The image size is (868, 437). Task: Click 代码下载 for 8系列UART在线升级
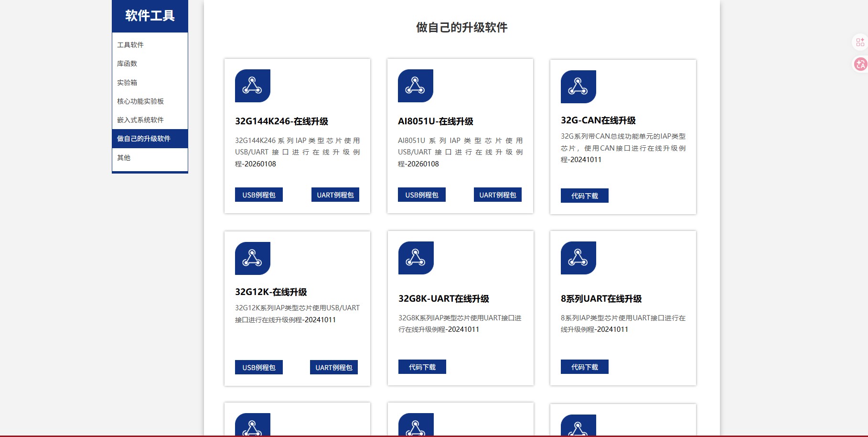coord(585,367)
